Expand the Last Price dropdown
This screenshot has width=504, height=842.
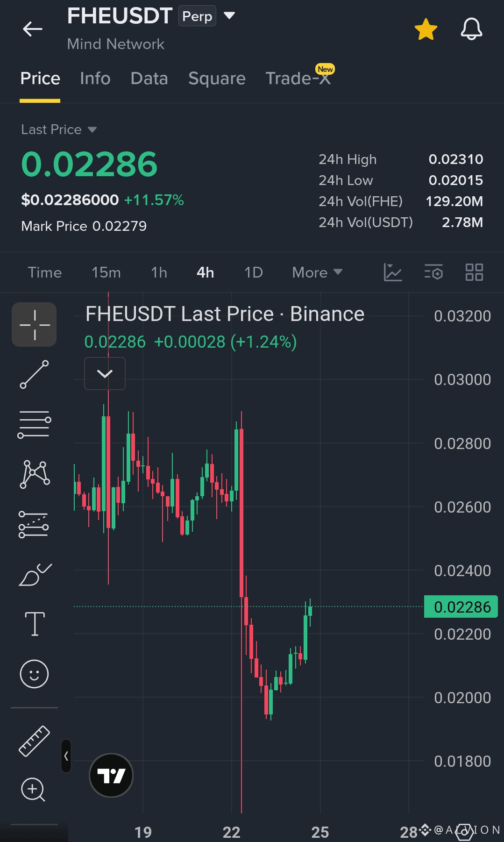coord(59,129)
